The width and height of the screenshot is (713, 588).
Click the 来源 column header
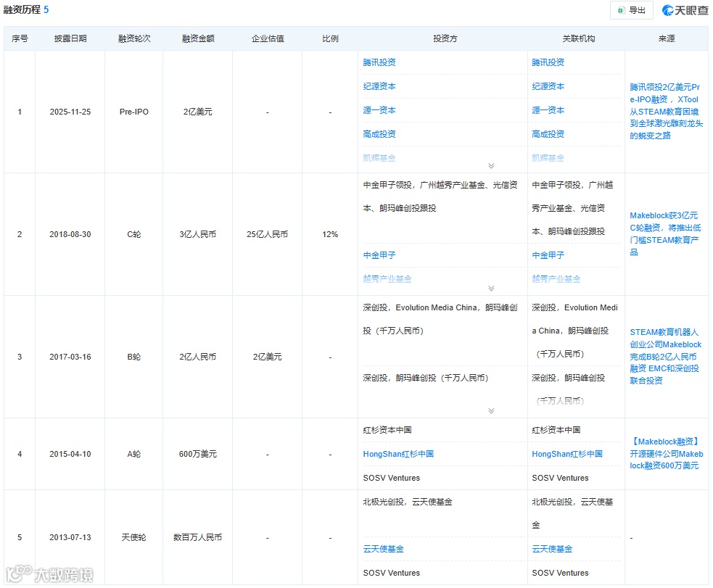point(666,38)
